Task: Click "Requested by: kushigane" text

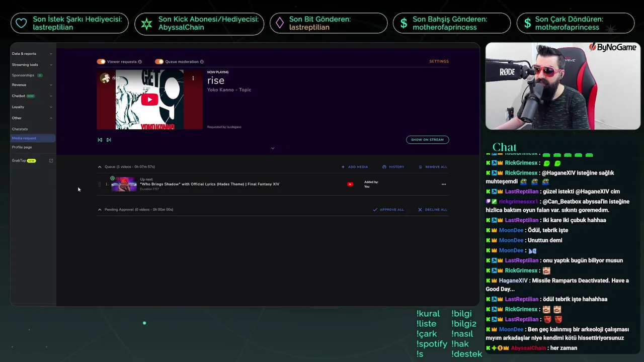Action: [x=224, y=127]
